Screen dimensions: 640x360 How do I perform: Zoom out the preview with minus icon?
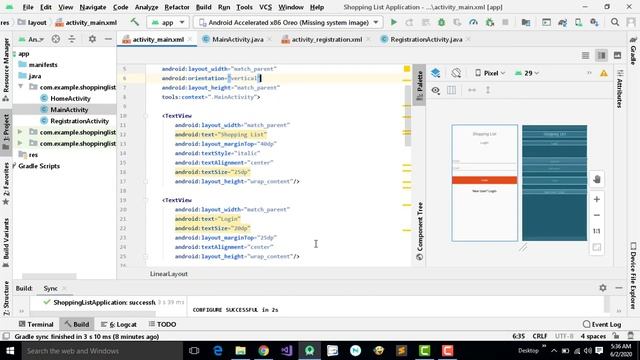[x=597, y=215]
